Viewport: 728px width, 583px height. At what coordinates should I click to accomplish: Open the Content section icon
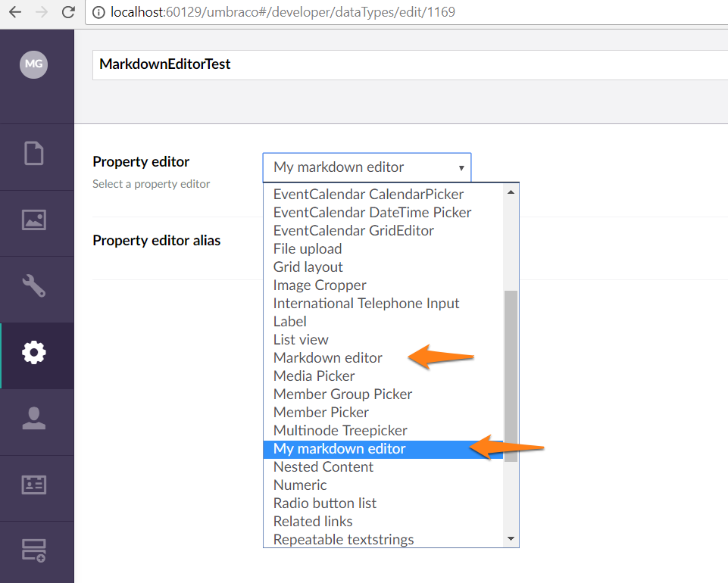click(34, 153)
